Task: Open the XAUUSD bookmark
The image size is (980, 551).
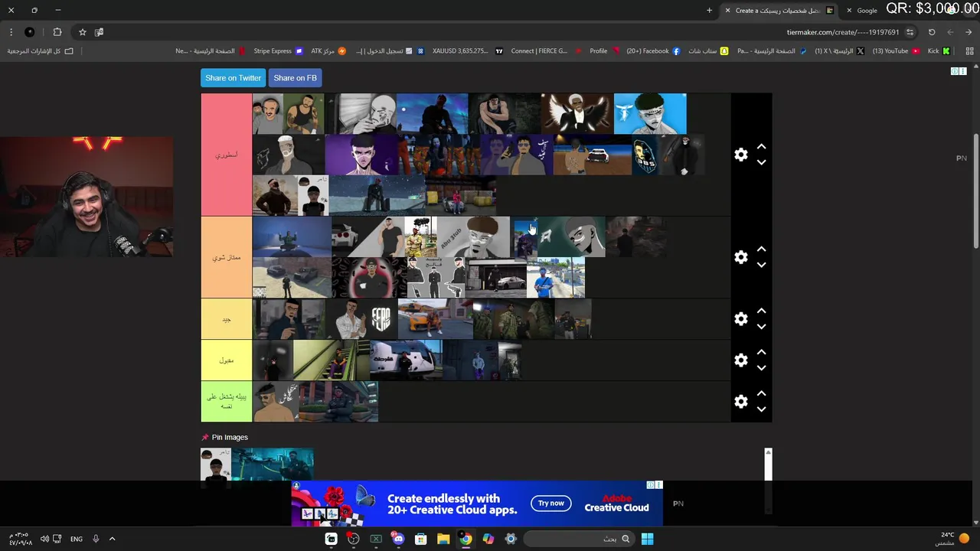Action: [x=467, y=51]
